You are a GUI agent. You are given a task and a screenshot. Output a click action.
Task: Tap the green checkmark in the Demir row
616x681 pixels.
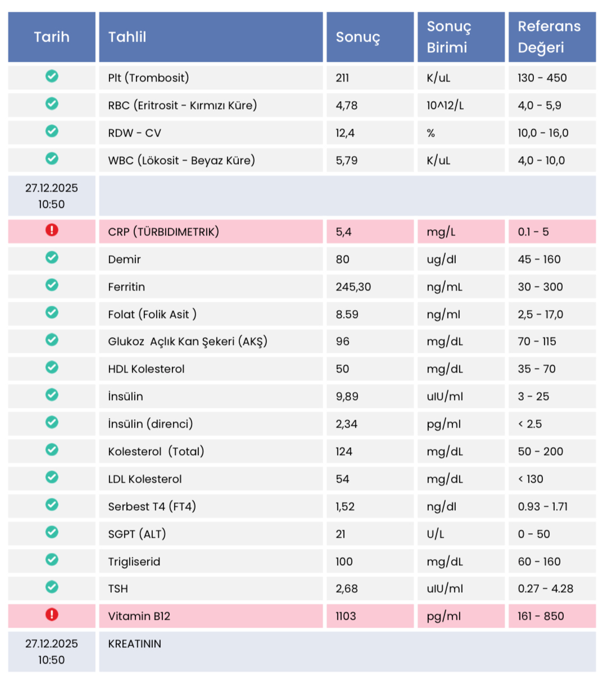coord(52,257)
